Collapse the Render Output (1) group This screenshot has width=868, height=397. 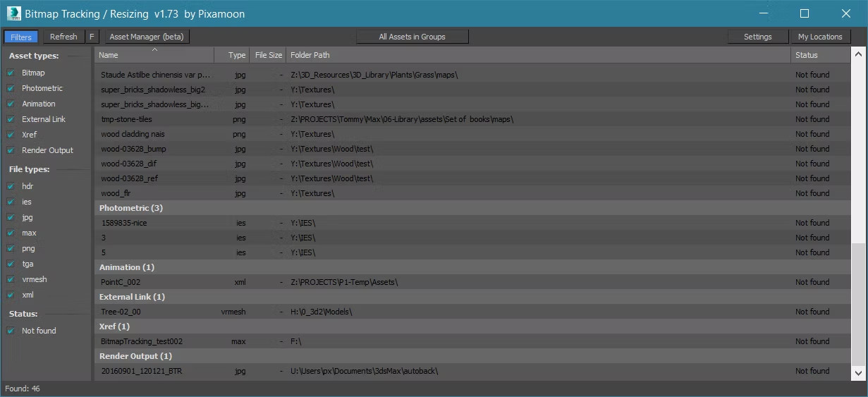pos(472,356)
